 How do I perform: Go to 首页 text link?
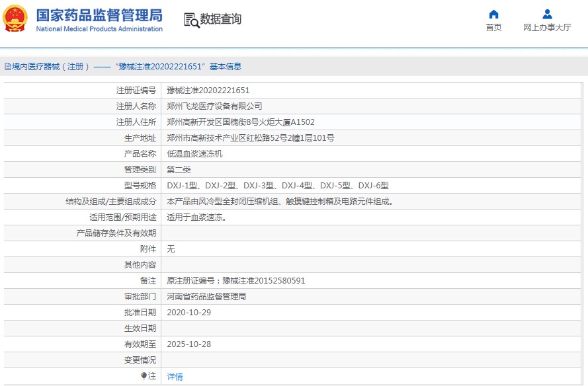pos(493,27)
